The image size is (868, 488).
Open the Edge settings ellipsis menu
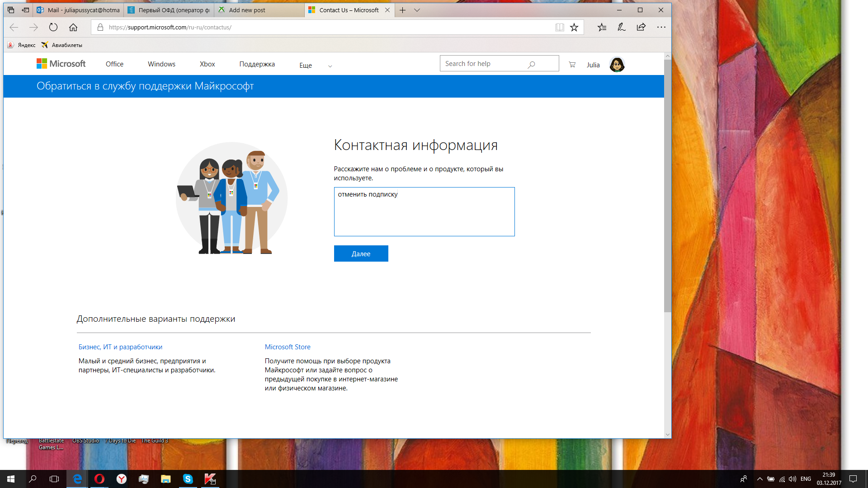(661, 27)
